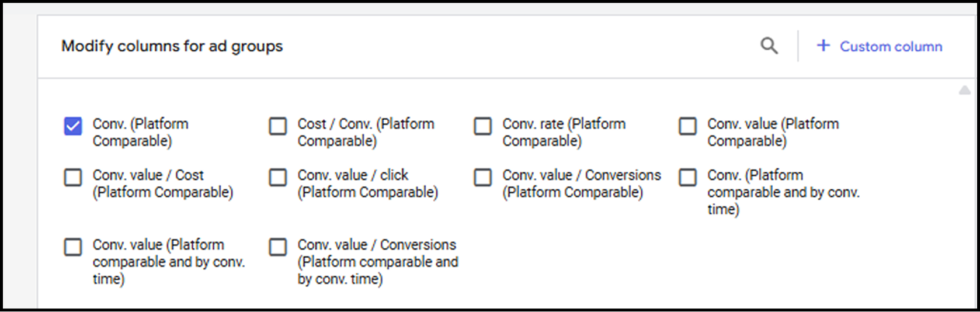Enable Cost / Conv. (Platform Comparable) checkbox
980x312 pixels.
(278, 126)
